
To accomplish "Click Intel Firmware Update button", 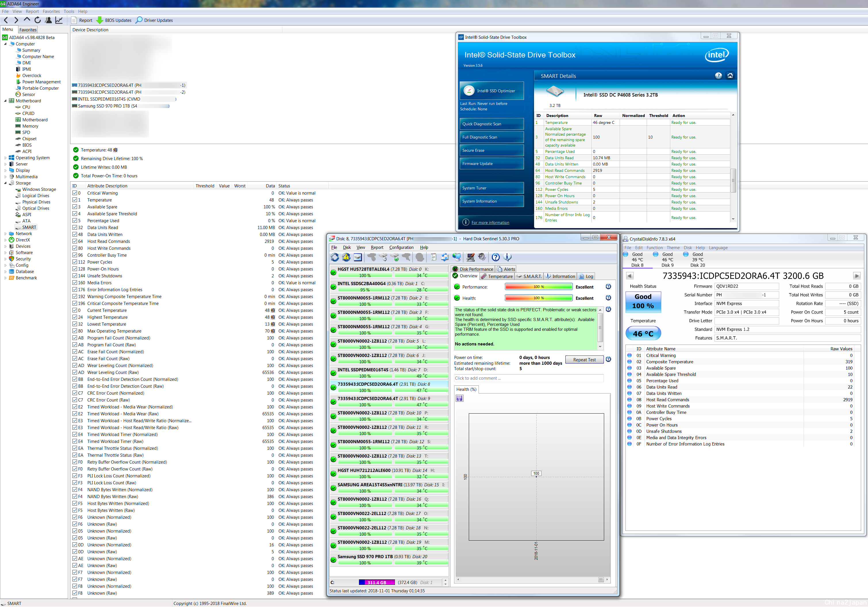I will click(491, 163).
